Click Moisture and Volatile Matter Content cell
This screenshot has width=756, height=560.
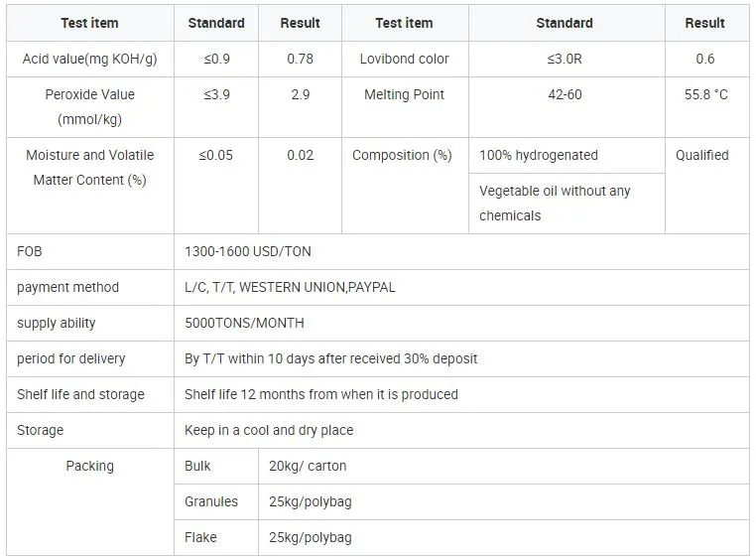pyautogui.click(x=89, y=167)
